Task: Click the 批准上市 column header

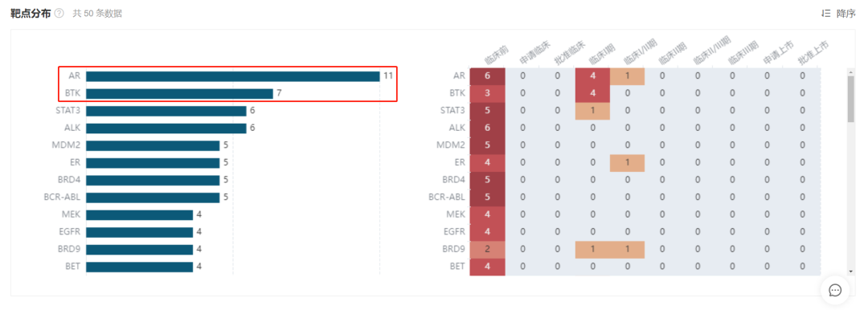Action: click(813, 55)
